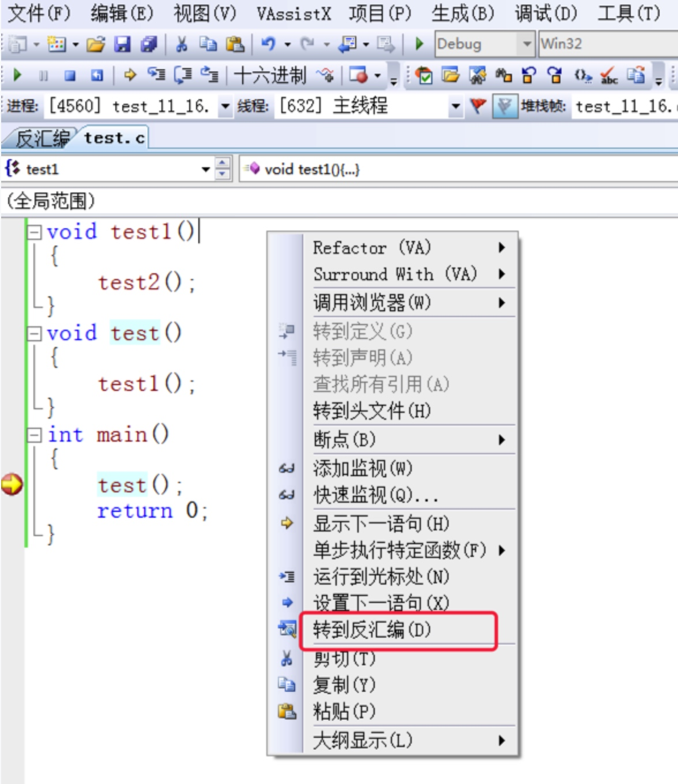The width and height of the screenshot is (678, 784).
Task: Select 转到头文件(H) in context menu
Action: [x=409, y=410]
